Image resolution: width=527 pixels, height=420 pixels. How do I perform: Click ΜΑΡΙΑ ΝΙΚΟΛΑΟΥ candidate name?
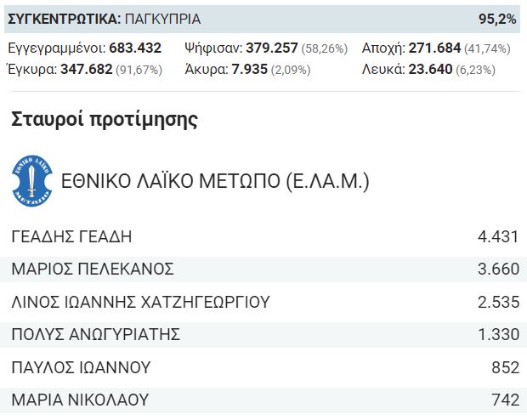click(x=80, y=400)
